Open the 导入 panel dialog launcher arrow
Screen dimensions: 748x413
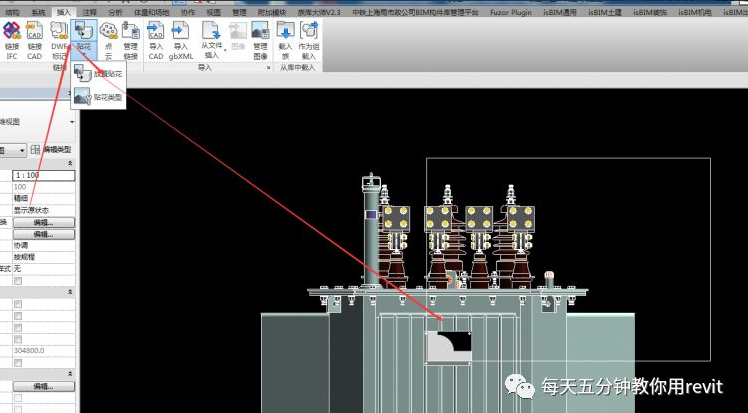click(269, 68)
